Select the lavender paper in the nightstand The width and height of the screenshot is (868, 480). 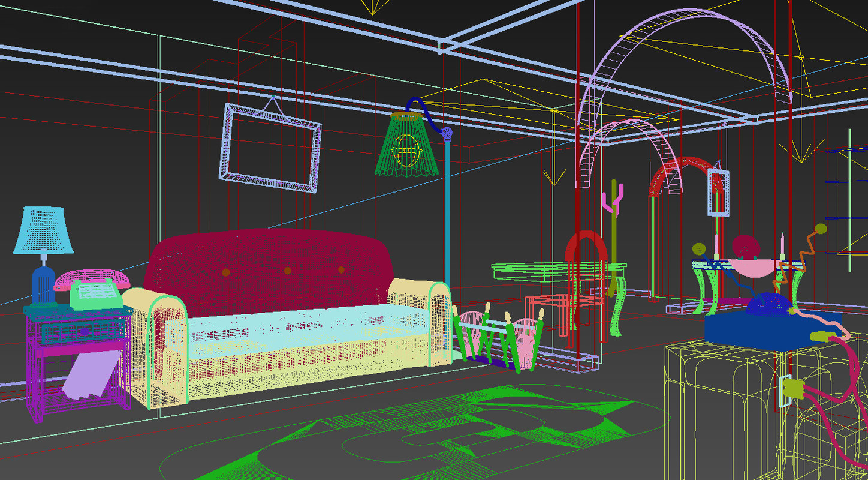91,375
